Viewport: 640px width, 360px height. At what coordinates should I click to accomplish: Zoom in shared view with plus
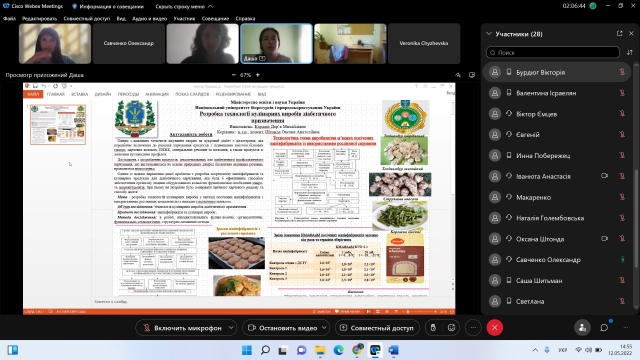pyautogui.click(x=258, y=75)
